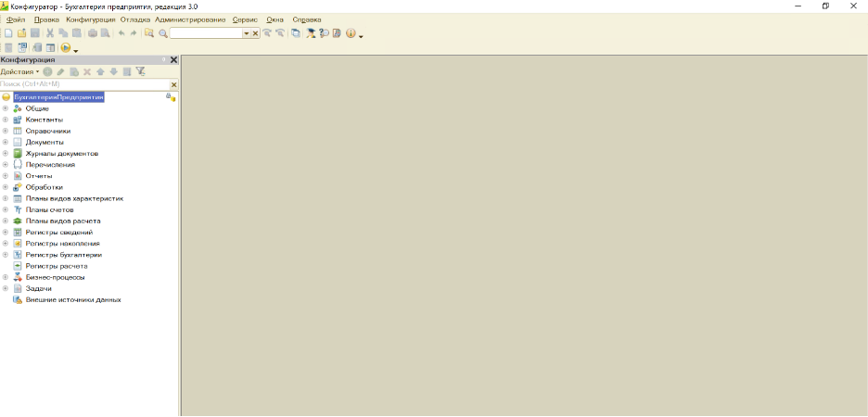The image size is (868, 417).
Task: Open the Сервис menu
Action: (245, 19)
